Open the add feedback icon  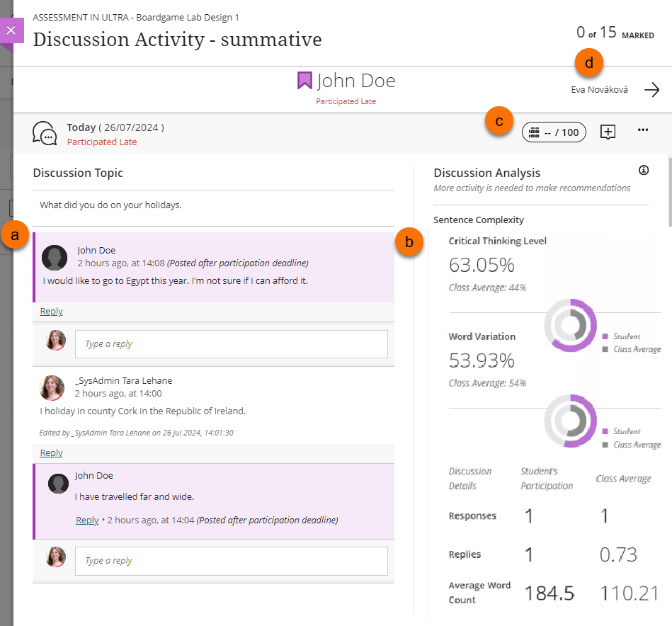(x=608, y=132)
